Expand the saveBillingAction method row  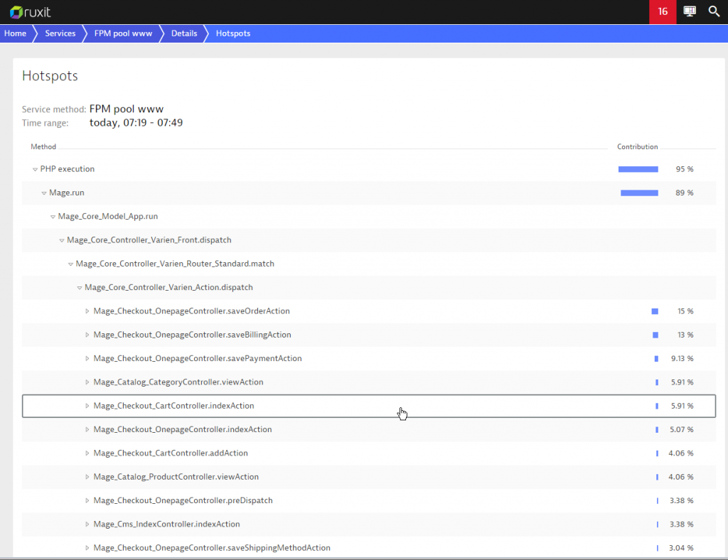coord(87,335)
